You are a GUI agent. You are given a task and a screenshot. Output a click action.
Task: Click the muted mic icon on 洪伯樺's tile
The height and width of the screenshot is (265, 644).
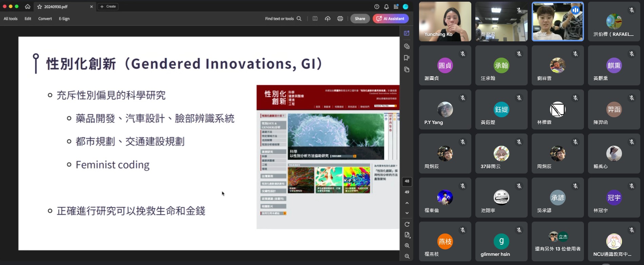(x=631, y=10)
